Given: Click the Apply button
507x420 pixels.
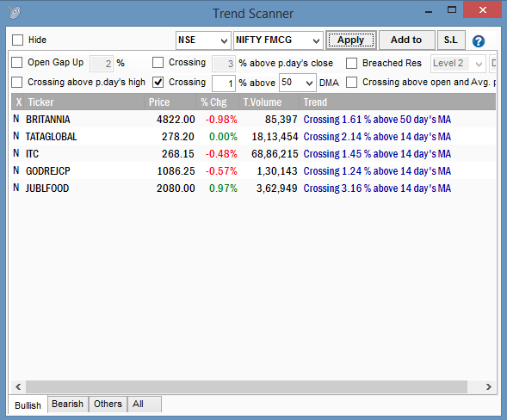Looking at the screenshot, I should (x=351, y=40).
